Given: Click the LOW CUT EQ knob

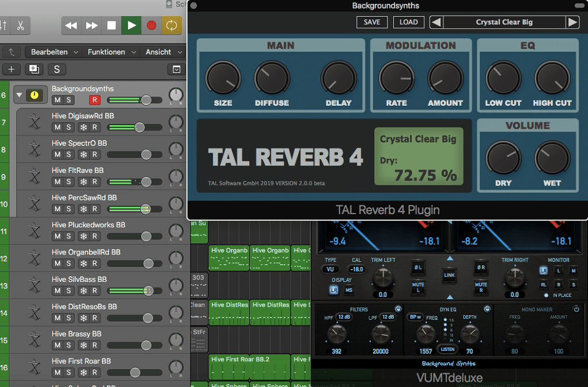Looking at the screenshot, I should [x=503, y=78].
